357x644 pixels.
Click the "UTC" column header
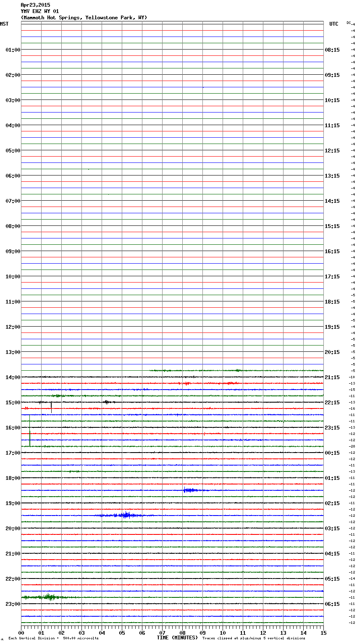click(334, 24)
